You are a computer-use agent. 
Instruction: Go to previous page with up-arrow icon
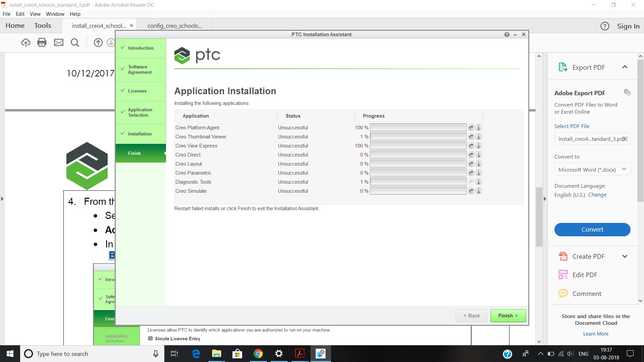pyautogui.click(x=98, y=43)
